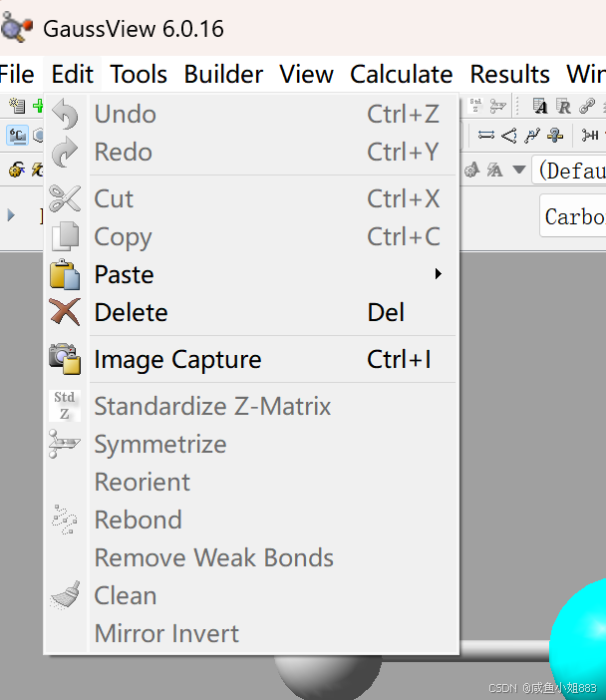The image size is (606, 700).
Task: Click the blue play triangle arrow
Action: pyautogui.click(x=11, y=214)
